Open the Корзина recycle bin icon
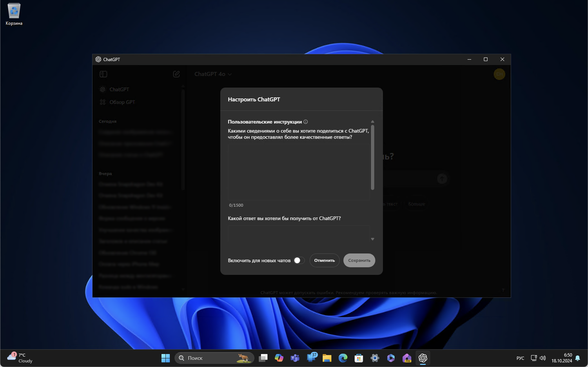Image resolution: width=588 pixels, height=367 pixels. tap(14, 15)
